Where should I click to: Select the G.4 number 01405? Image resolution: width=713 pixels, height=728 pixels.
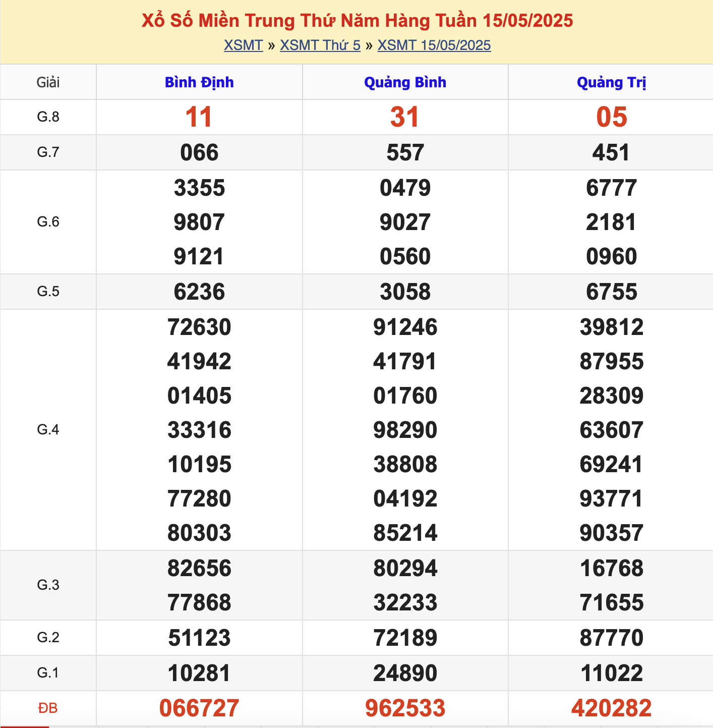199,396
